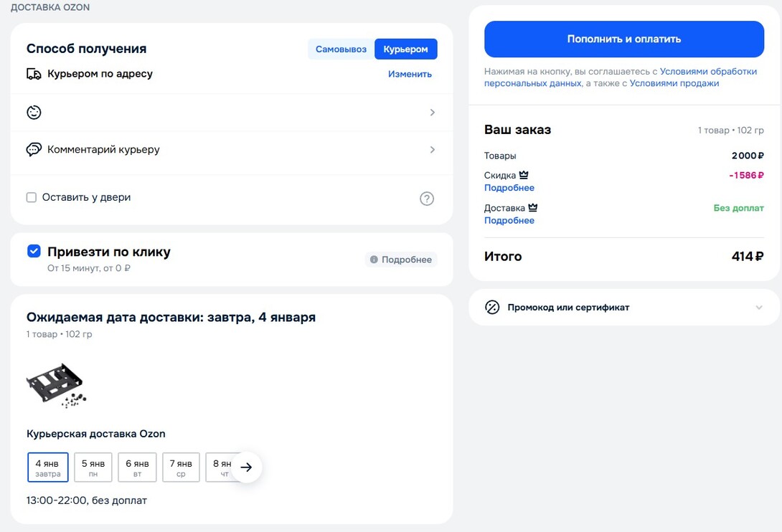Select delivery date 4 янв завтра
The width and height of the screenshot is (782, 532).
[48, 467]
